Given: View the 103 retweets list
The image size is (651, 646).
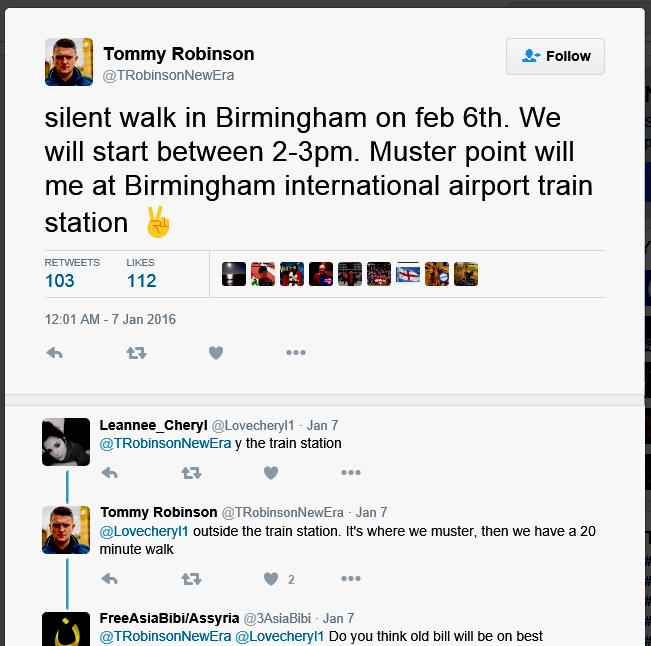Looking at the screenshot, I should pyautogui.click(x=60, y=281).
